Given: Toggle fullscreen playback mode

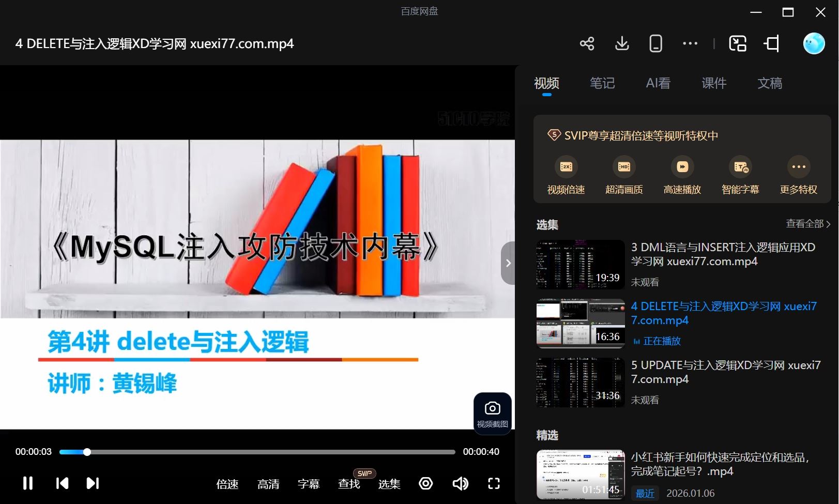Looking at the screenshot, I should 493,483.
